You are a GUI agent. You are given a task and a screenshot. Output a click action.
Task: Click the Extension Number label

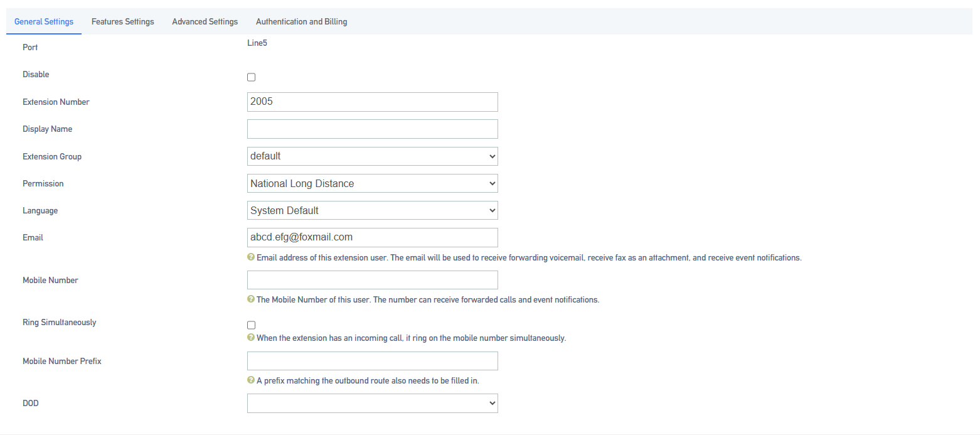(56, 102)
